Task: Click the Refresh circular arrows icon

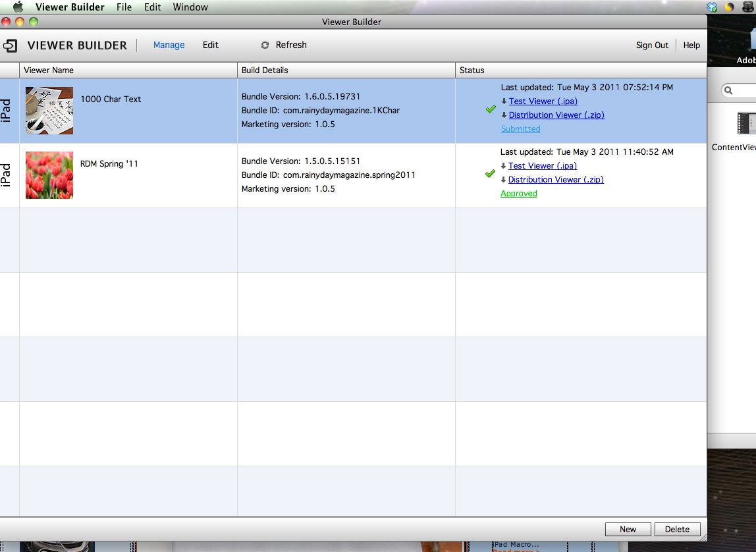Action: click(x=265, y=45)
